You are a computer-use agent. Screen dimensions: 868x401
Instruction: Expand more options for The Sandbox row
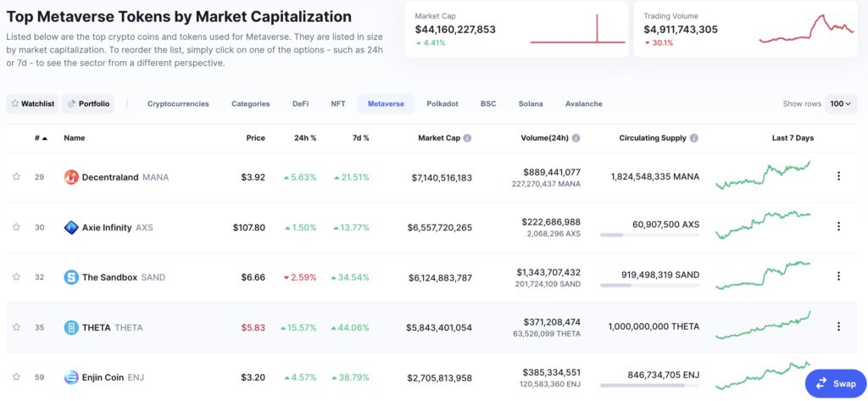point(838,276)
